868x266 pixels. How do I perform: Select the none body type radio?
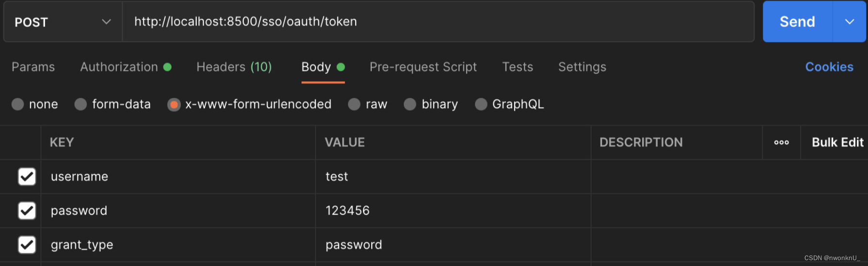17,104
